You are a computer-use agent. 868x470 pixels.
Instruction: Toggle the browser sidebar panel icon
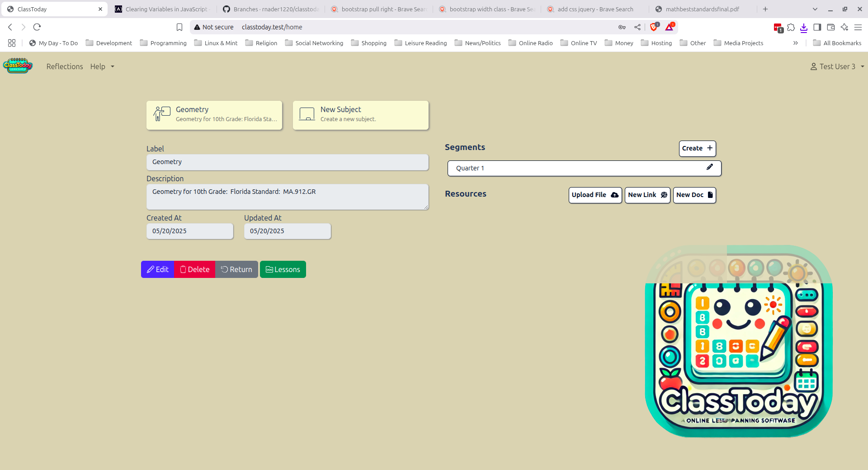(817, 27)
